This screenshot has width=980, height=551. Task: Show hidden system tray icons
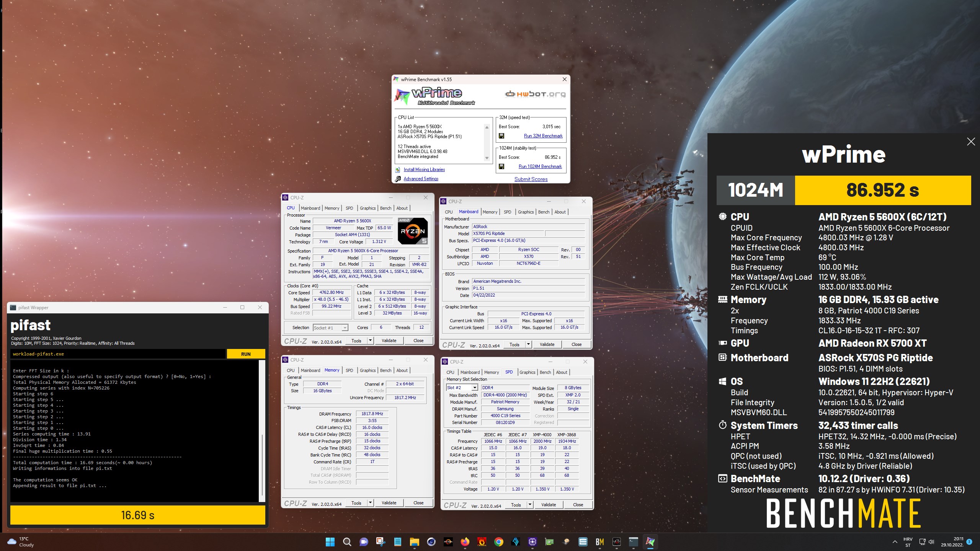click(895, 542)
